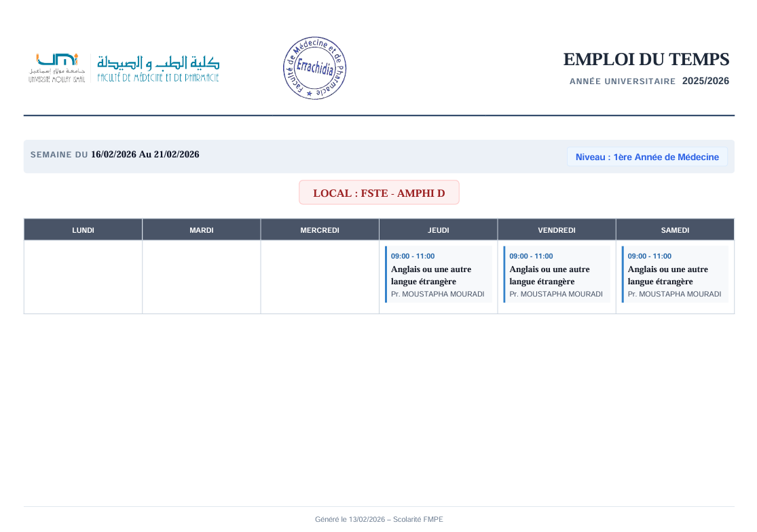Viewport: 757px width, 532px height.
Task: Click the empty Monday schedule cell
Action: coord(83,277)
